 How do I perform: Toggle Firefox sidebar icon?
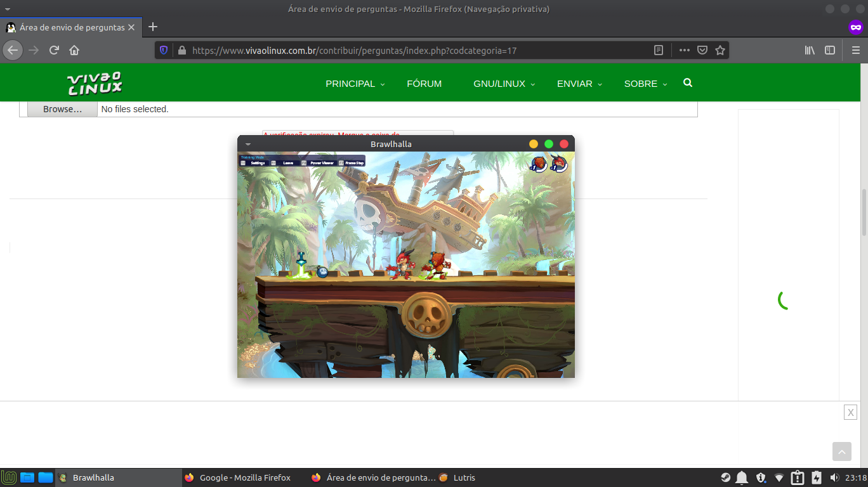[x=830, y=50]
